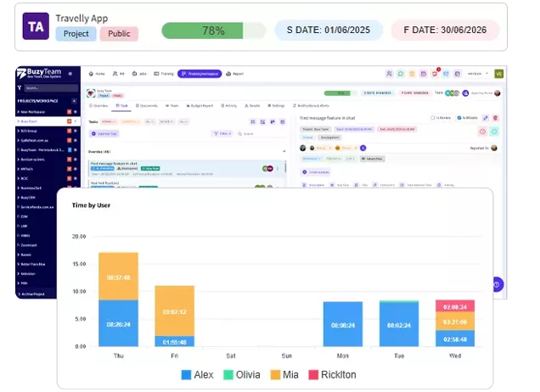Open notifications bell with red badge

click(x=435, y=73)
